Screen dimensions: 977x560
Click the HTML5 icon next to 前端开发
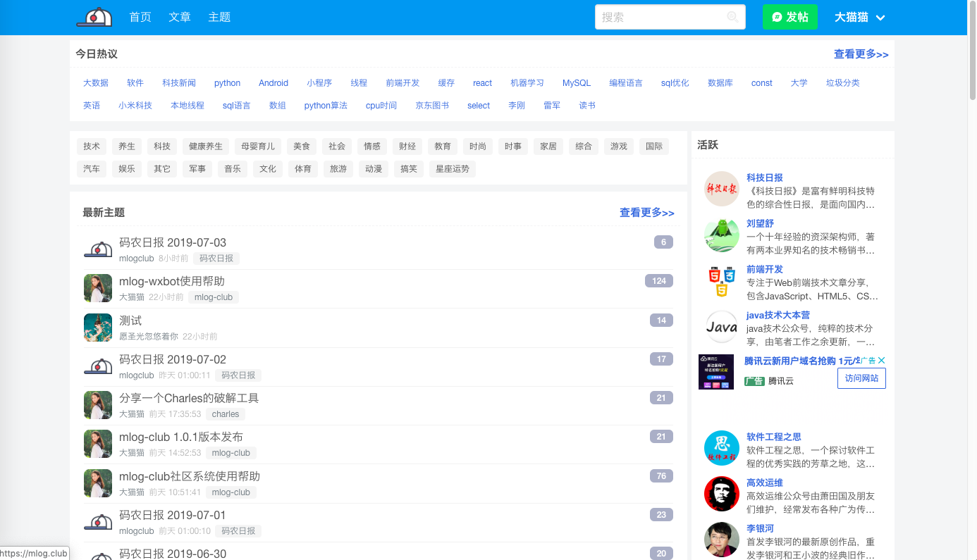point(721,280)
